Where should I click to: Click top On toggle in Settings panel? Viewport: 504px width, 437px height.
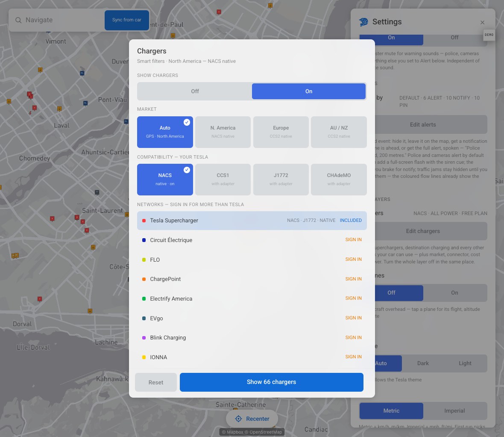click(391, 38)
